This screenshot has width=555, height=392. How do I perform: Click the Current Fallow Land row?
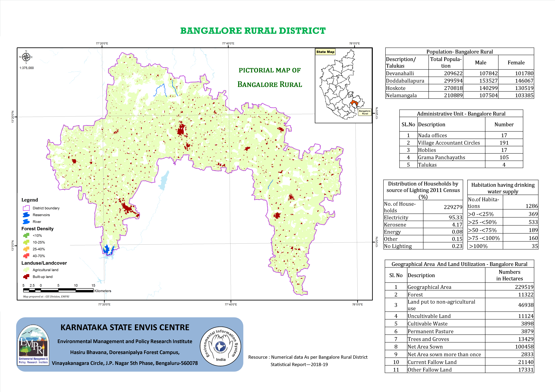(459, 362)
